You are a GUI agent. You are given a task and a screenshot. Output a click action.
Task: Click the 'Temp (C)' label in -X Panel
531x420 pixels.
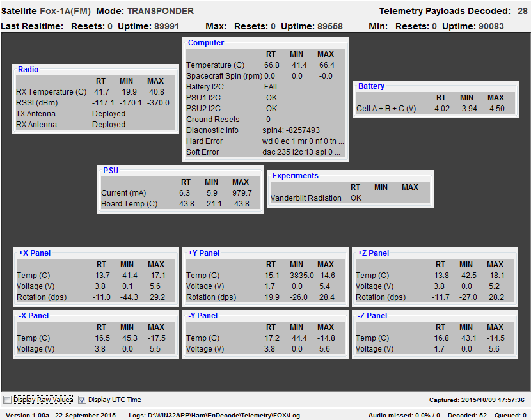(x=33, y=338)
